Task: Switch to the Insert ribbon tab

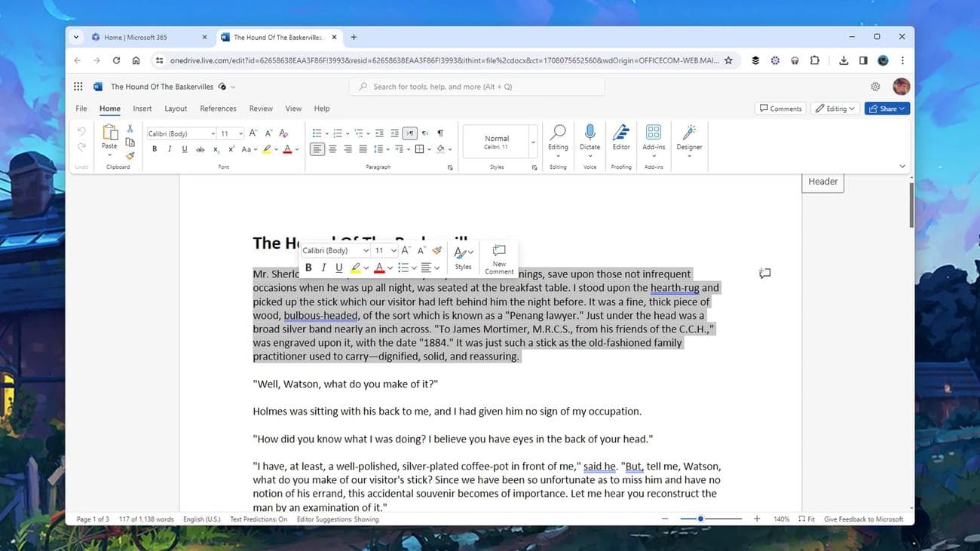Action: (x=141, y=108)
